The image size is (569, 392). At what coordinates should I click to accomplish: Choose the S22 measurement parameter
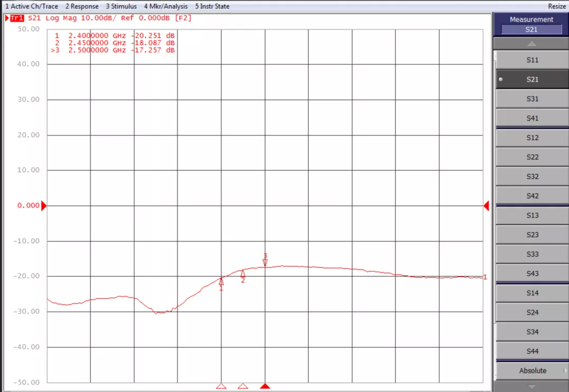pyautogui.click(x=532, y=157)
